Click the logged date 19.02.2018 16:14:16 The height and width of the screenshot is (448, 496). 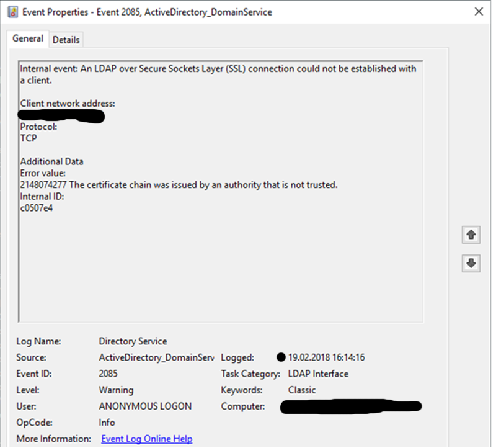point(327,357)
